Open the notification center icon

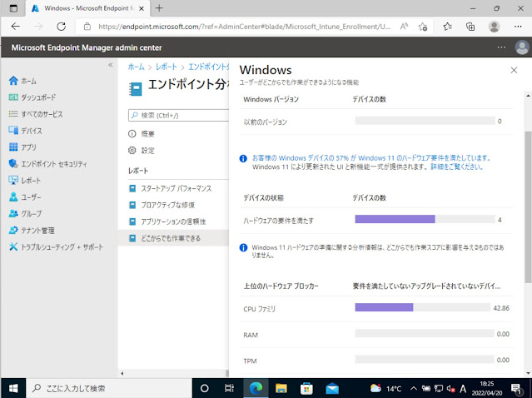tap(515, 389)
